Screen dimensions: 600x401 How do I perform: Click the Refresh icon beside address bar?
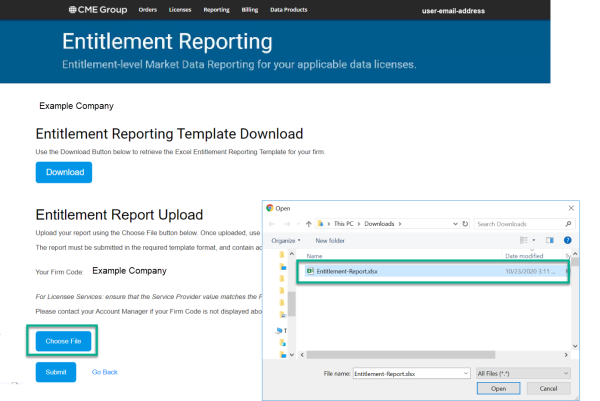click(463, 224)
